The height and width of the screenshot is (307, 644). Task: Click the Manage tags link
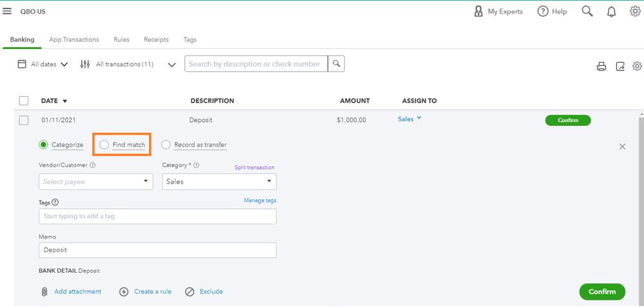click(260, 201)
